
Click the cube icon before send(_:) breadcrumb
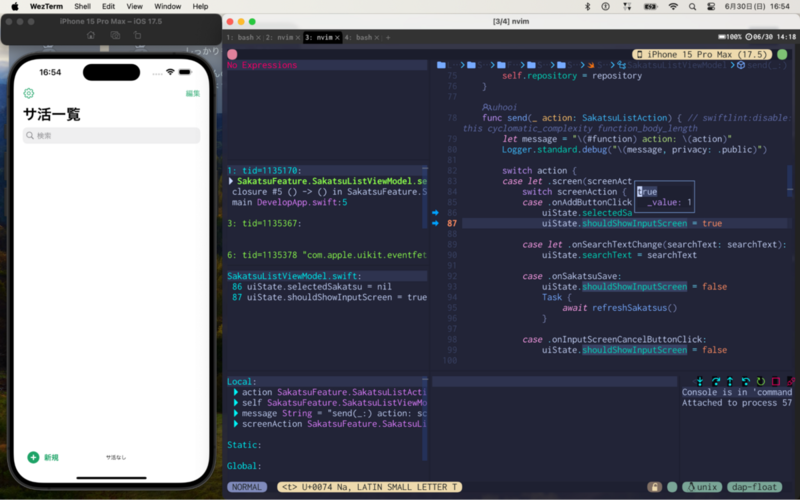click(741, 65)
